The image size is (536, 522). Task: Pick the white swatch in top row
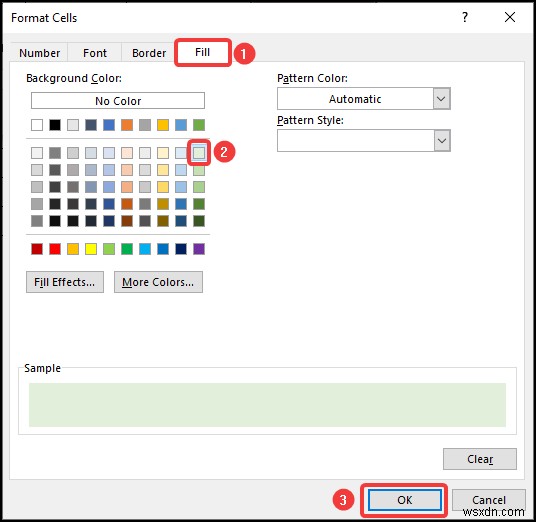pyautogui.click(x=37, y=125)
